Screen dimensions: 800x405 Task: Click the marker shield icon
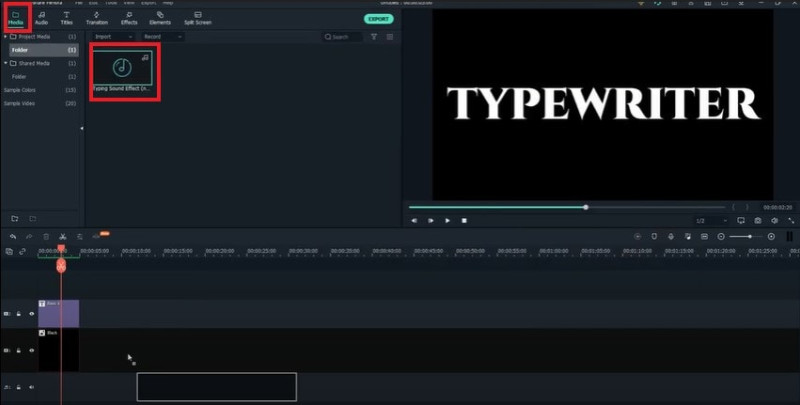coord(654,237)
